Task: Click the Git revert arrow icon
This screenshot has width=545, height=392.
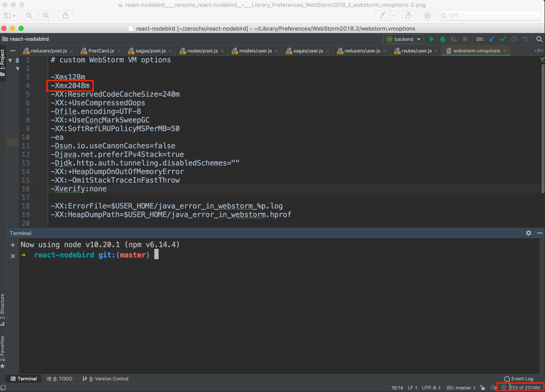Action: 525,39
